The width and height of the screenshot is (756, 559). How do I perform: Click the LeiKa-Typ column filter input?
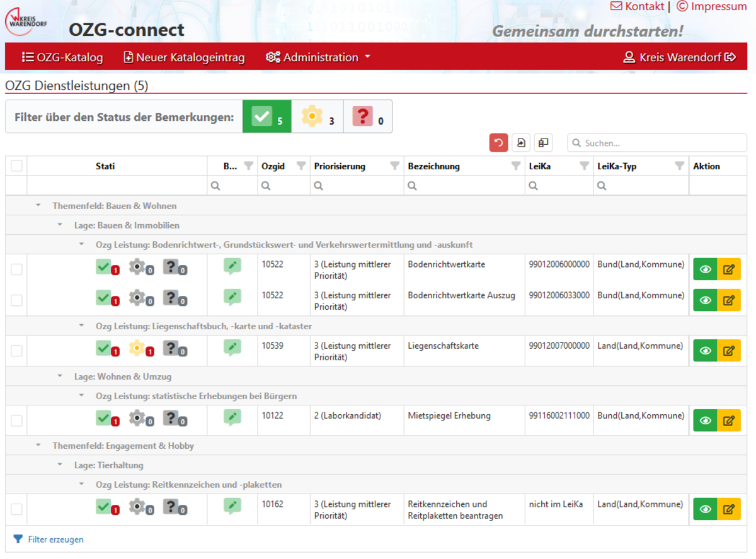coord(641,186)
